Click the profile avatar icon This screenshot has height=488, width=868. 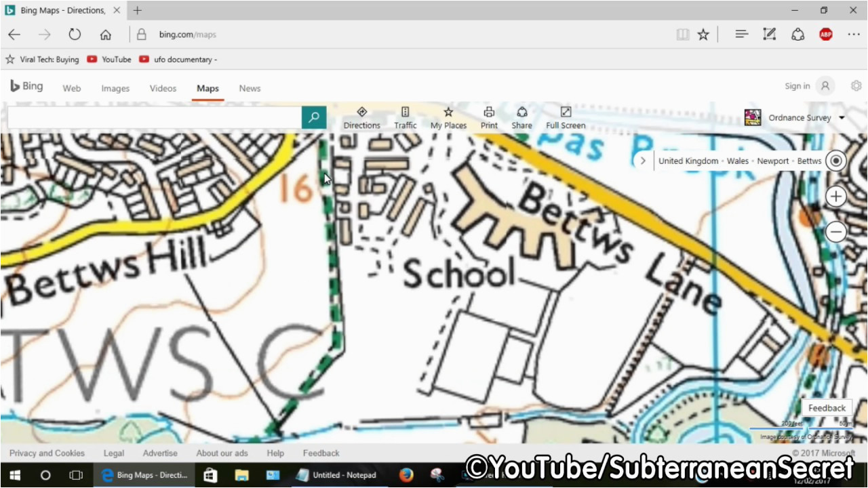825,86
